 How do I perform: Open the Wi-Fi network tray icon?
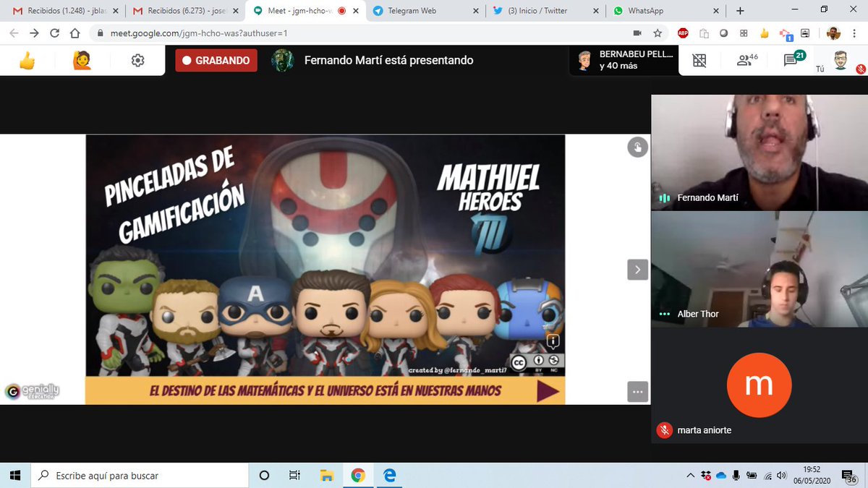click(767, 475)
